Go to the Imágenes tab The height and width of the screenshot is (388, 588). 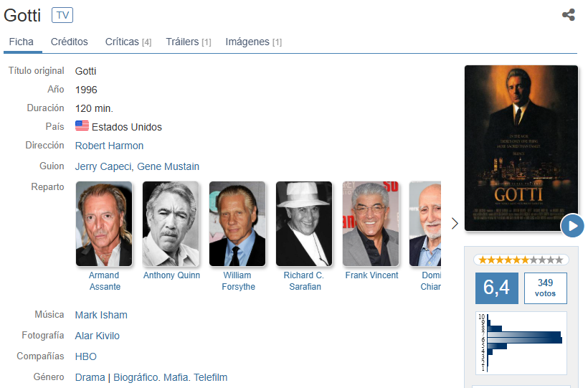point(254,42)
